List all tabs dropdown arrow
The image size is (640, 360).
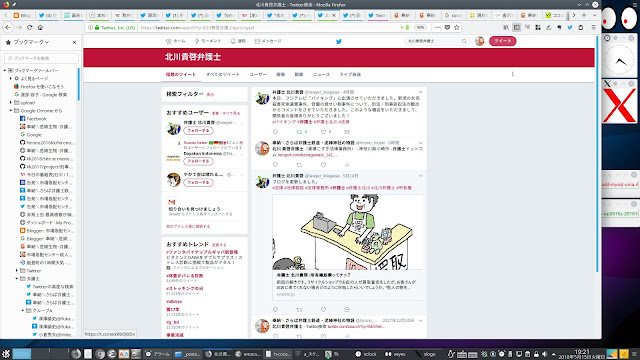pos(595,15)
